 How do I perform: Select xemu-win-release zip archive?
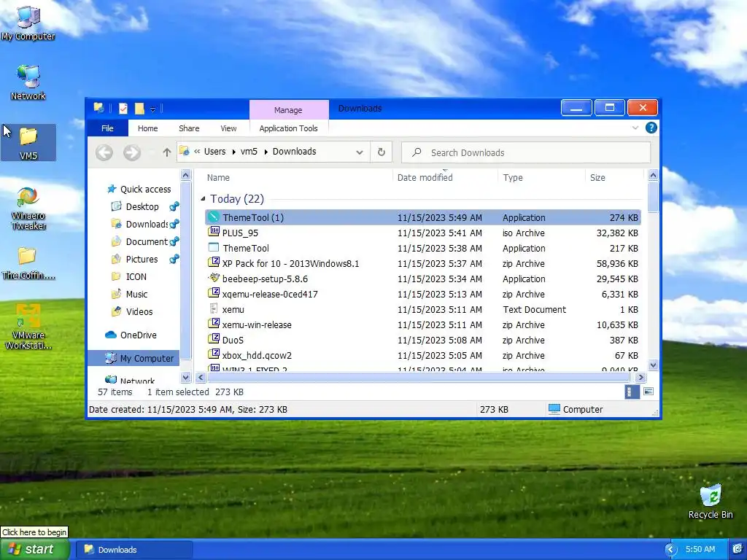pos(423,324)
